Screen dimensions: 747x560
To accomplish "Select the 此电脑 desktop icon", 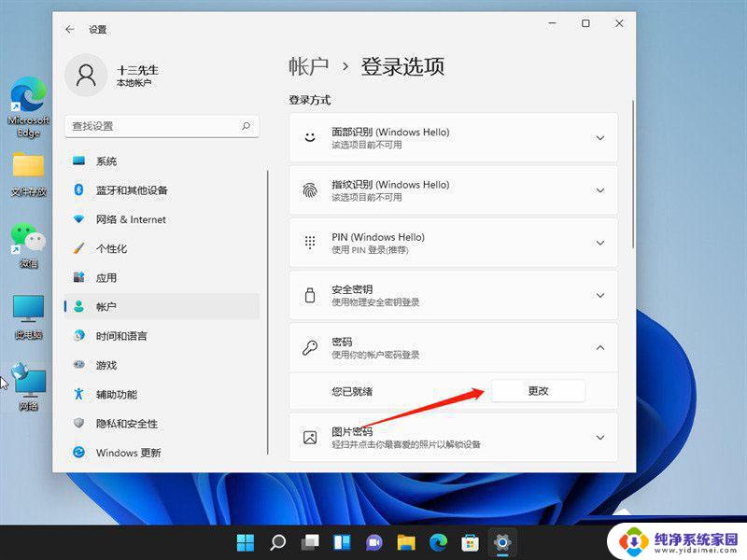I will [28, 317].
